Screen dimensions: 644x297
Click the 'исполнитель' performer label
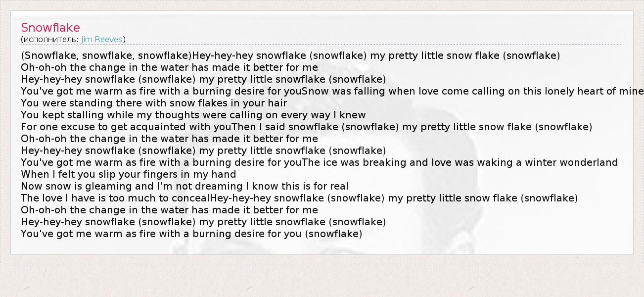coord(49,39)
